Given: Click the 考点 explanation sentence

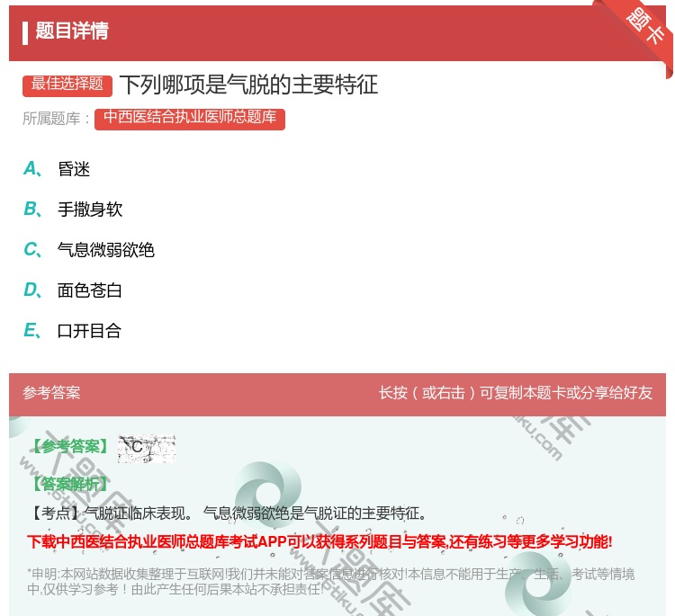Looking at the screenshot, I should point(227,513).
